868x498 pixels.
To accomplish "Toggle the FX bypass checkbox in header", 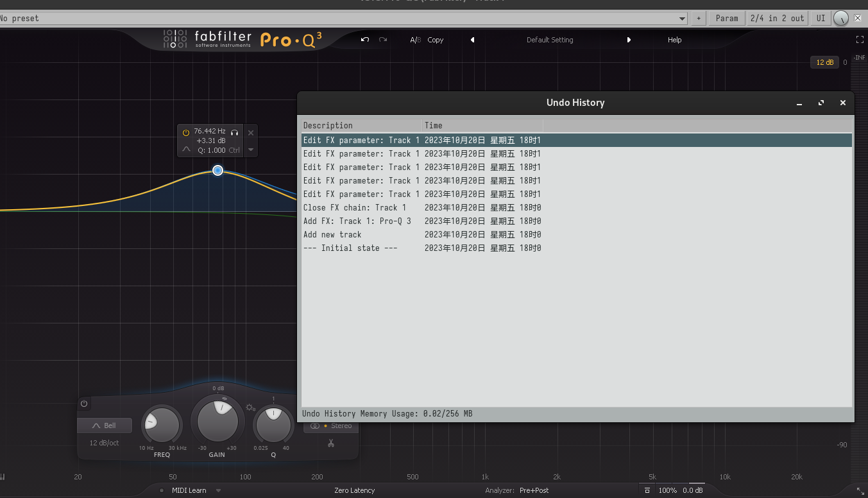I will point(858,18).
